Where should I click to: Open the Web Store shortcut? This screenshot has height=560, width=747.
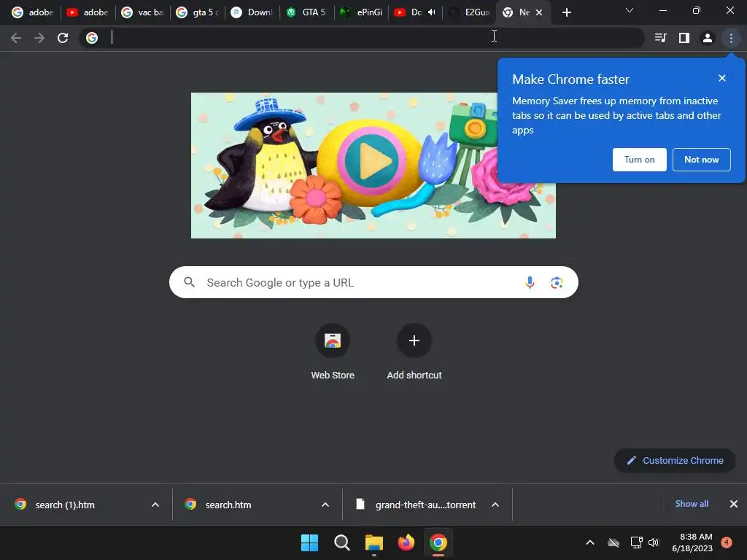click(x=333, y=351)
